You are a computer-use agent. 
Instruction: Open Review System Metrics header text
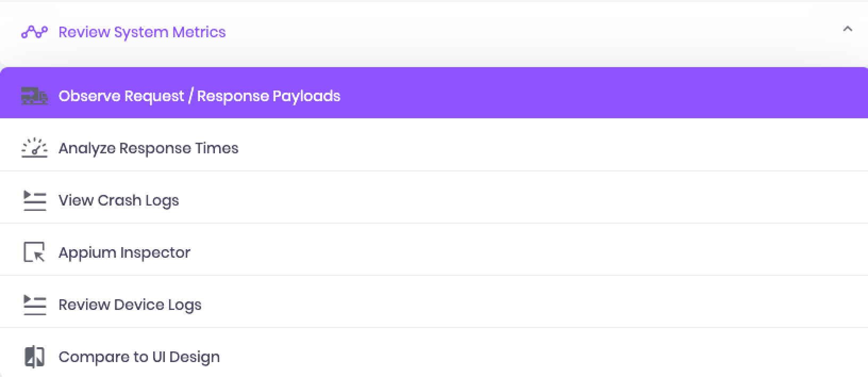(142, 32)
